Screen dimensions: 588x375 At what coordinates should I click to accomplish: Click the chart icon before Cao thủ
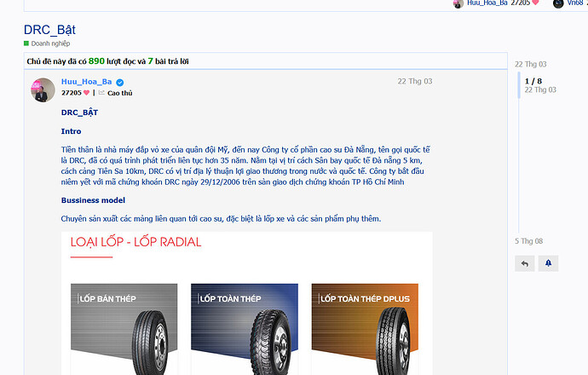(x=101, y=93)
